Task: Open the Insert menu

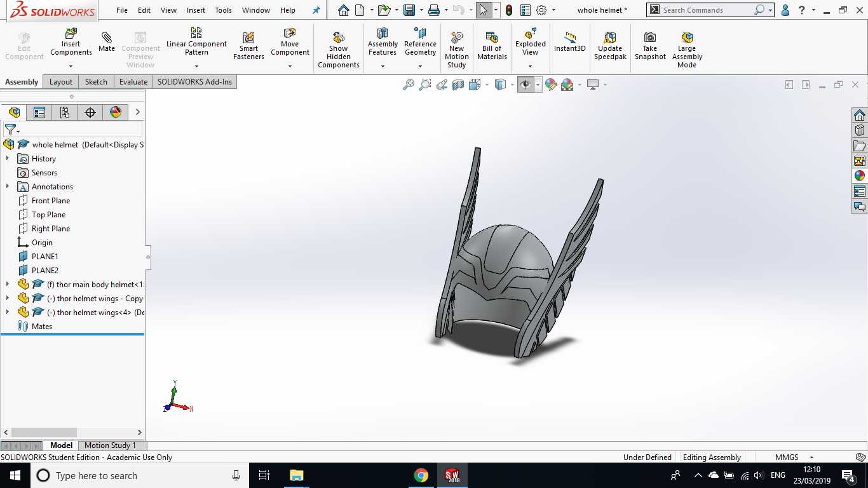Action: pos(196,10)
